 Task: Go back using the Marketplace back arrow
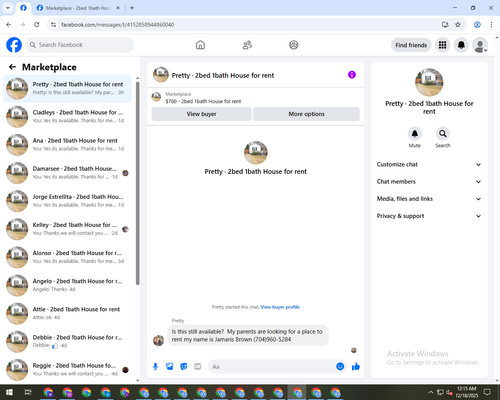click(12, 67)
